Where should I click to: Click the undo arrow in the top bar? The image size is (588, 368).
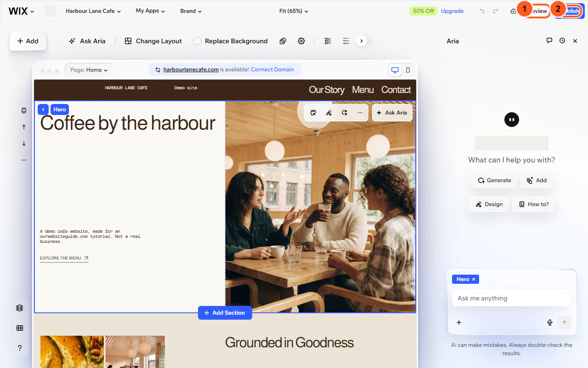coord(482,11)
